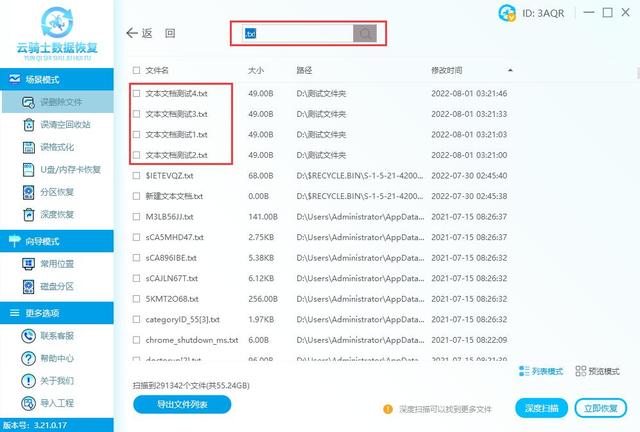Select the sCAJLN67T.txt file name
Screen dimensions: 640x432
171,278
